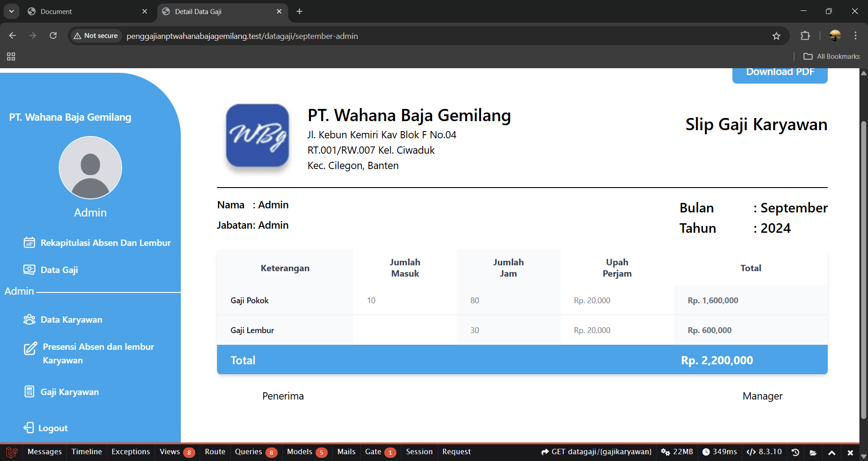Log out via the Logout link
This screenshot has width=868, height=461.
pos(53,428)
